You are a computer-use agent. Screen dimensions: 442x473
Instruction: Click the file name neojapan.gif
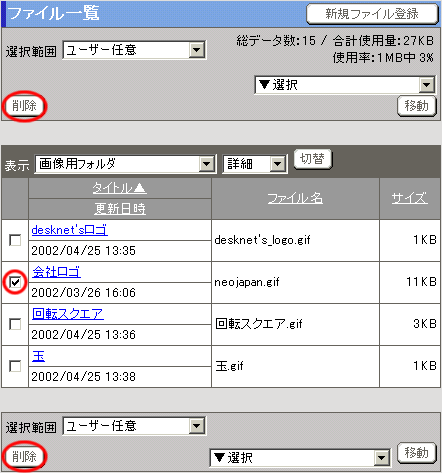(247, 282)
